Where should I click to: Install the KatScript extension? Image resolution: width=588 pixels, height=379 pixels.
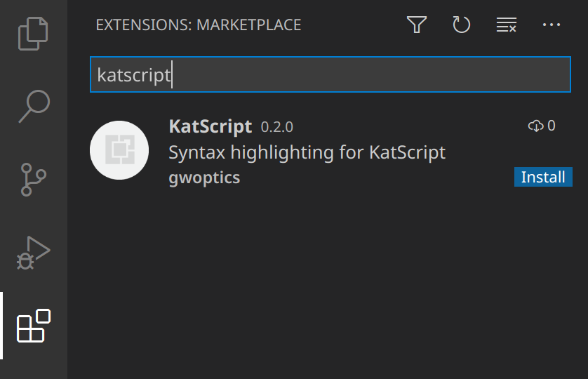click(543, 177)
